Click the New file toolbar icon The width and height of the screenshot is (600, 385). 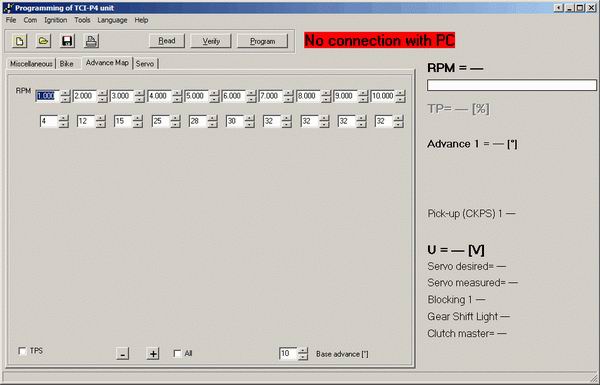click(x=20, y=41)
